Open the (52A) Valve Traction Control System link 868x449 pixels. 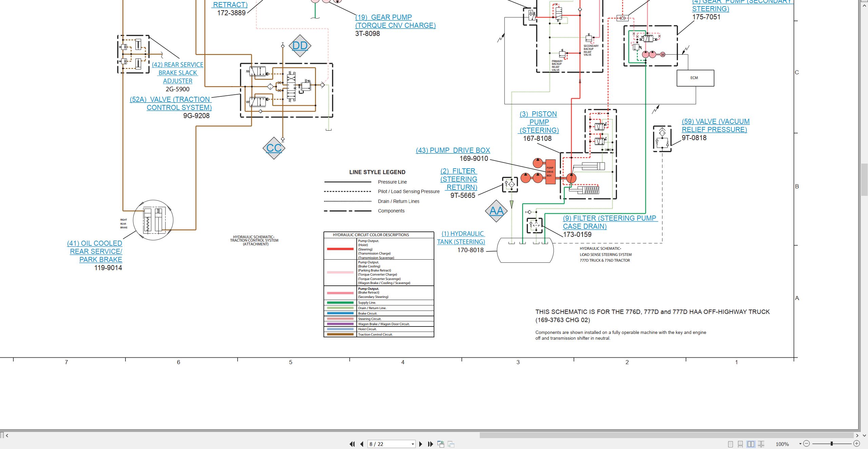tap(171, 103)
